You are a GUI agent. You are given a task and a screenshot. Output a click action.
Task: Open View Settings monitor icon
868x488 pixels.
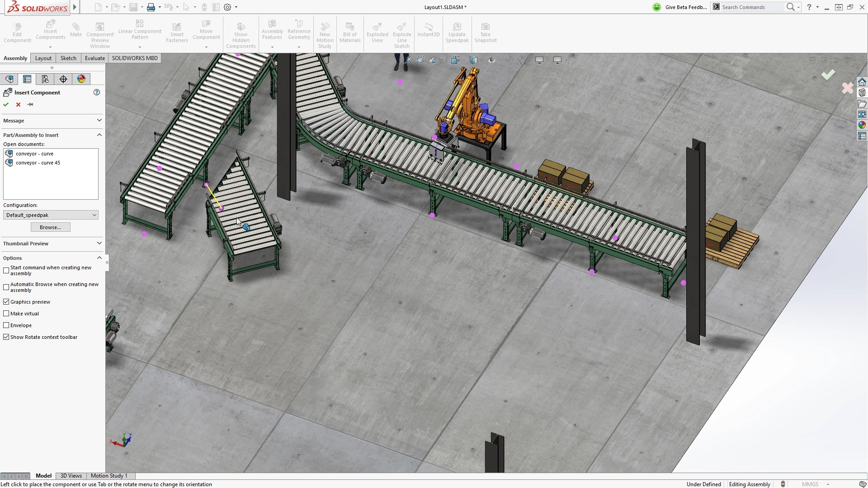[539, 60]
